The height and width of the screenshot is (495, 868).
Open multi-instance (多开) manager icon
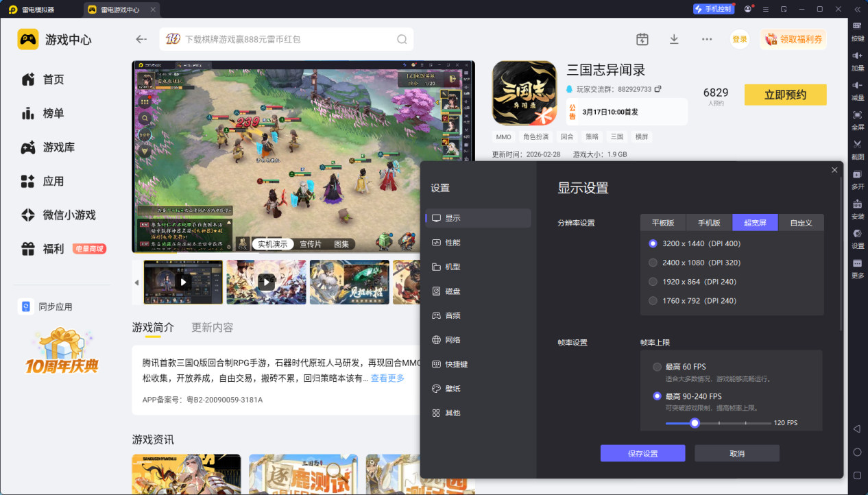click(857, 174)
